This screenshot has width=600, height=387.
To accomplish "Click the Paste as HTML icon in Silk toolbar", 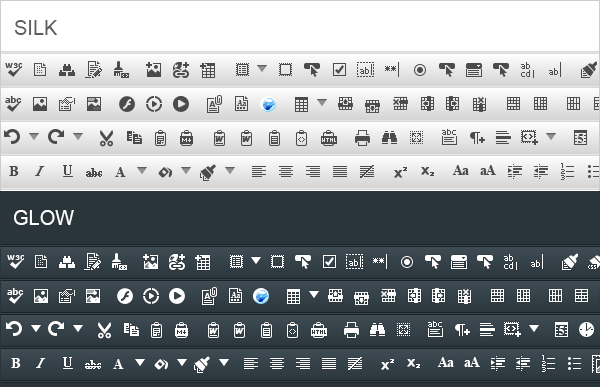I will pyautogui.click(x=329, y=138).
